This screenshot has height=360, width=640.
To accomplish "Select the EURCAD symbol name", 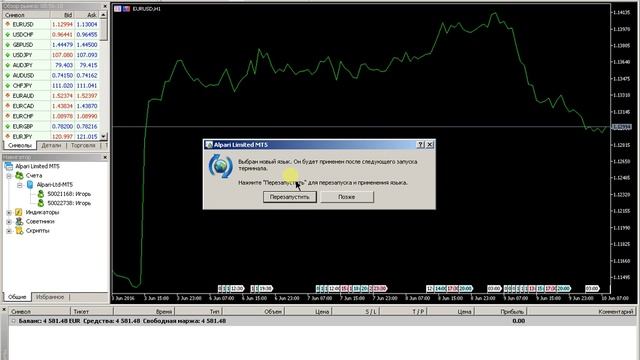I will point(23,106).
